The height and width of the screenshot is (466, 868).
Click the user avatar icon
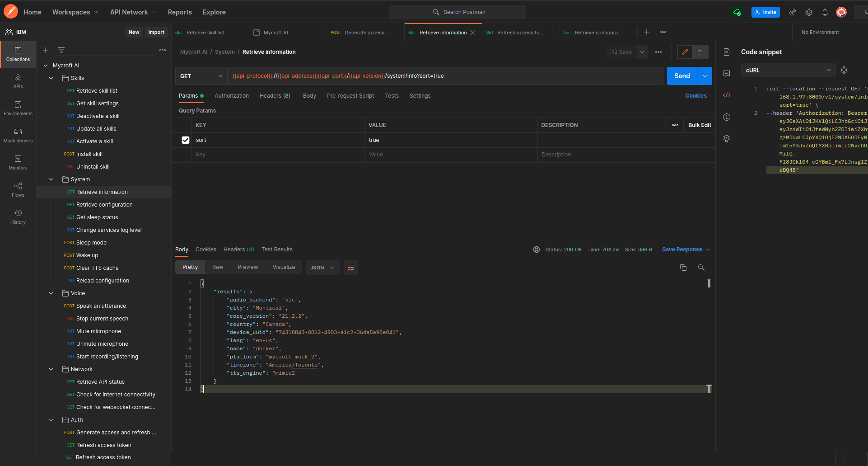click(x=841, y=12)
